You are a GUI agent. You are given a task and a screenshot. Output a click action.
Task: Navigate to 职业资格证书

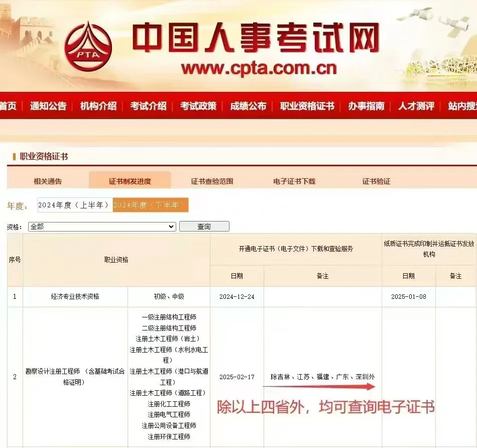(x=306, y=106)
